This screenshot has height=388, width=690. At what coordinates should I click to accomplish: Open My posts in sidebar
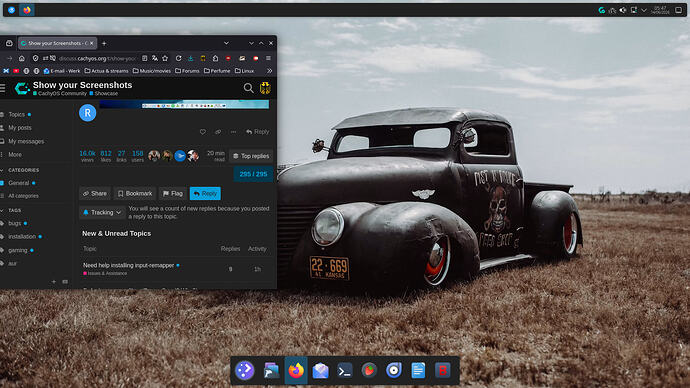(16, 128)
